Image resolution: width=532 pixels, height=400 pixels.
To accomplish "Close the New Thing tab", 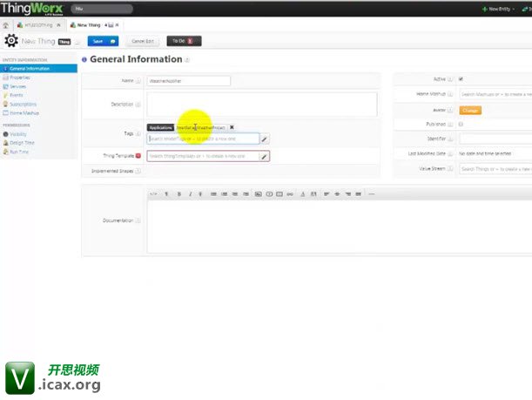I will click(117, 25).
